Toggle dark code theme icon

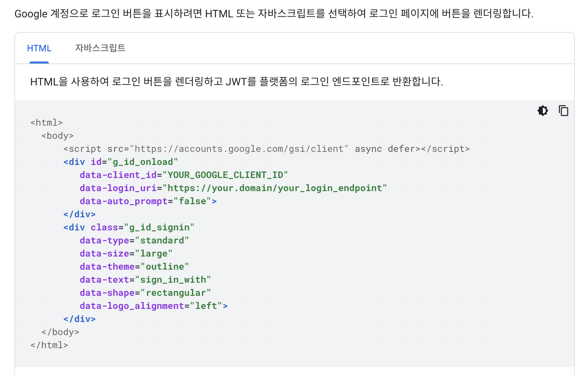click(x=542, y=111)
